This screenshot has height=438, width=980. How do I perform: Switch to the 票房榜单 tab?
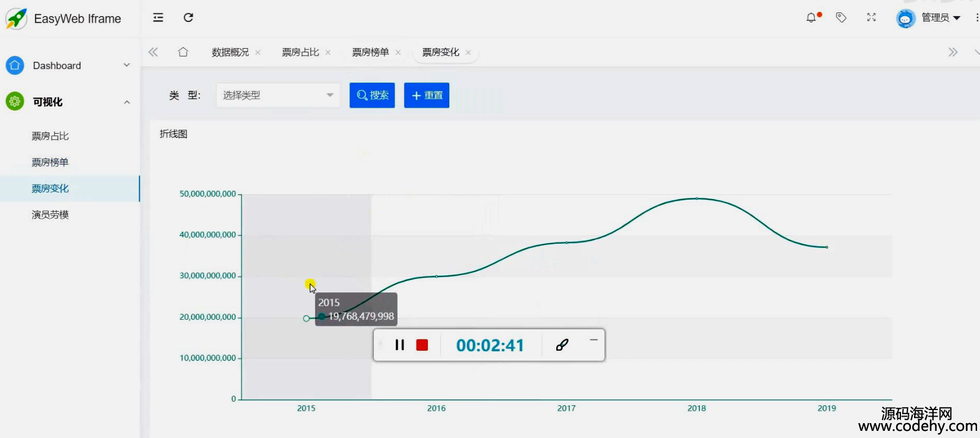pyautogui.click(x=370, y=52)
